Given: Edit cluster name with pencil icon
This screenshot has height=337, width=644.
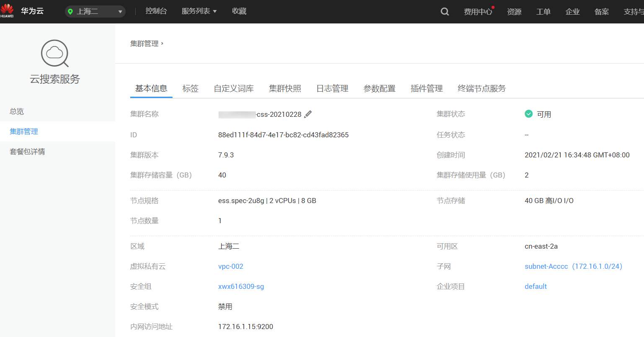Looking at the screenshot, I should pyautogui.click(x=308, y=114).
